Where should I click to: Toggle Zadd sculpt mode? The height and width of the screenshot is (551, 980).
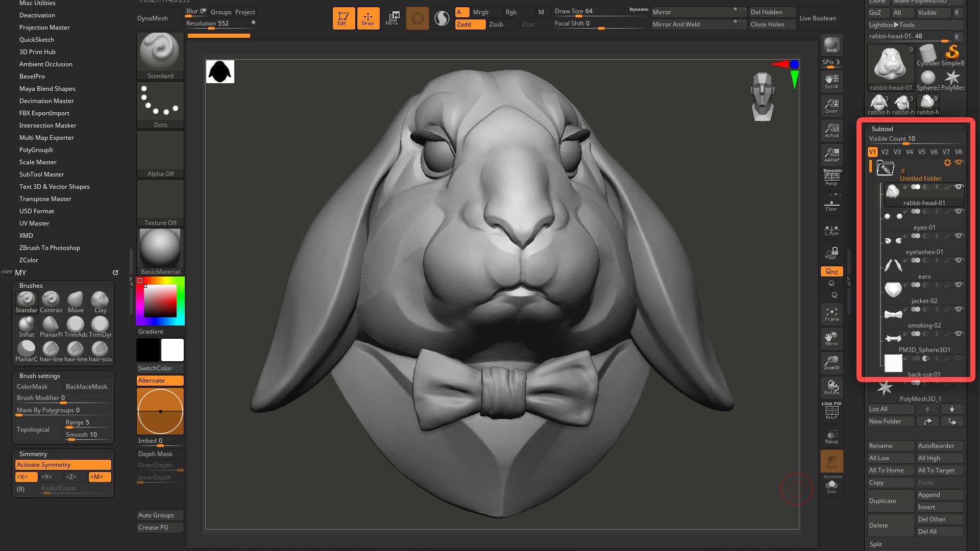(x=470, y=24)
